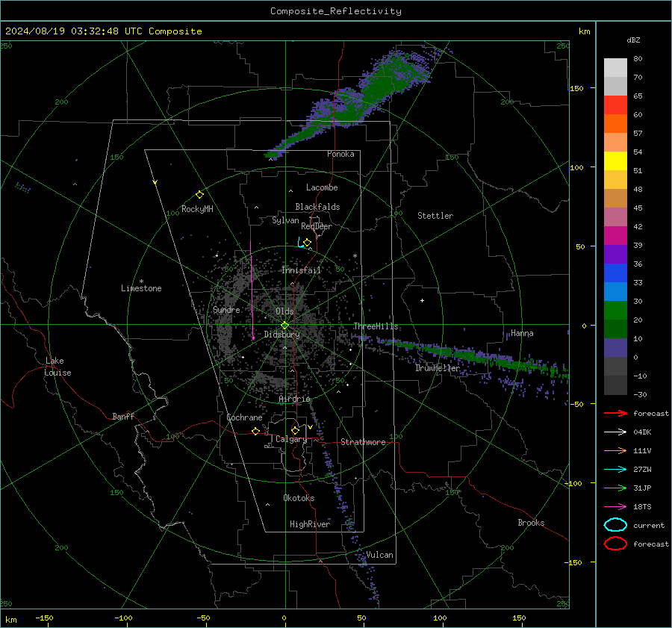Click the Hanna label
The height and width of the screenshot is (628, 672).
coord(522,333)
